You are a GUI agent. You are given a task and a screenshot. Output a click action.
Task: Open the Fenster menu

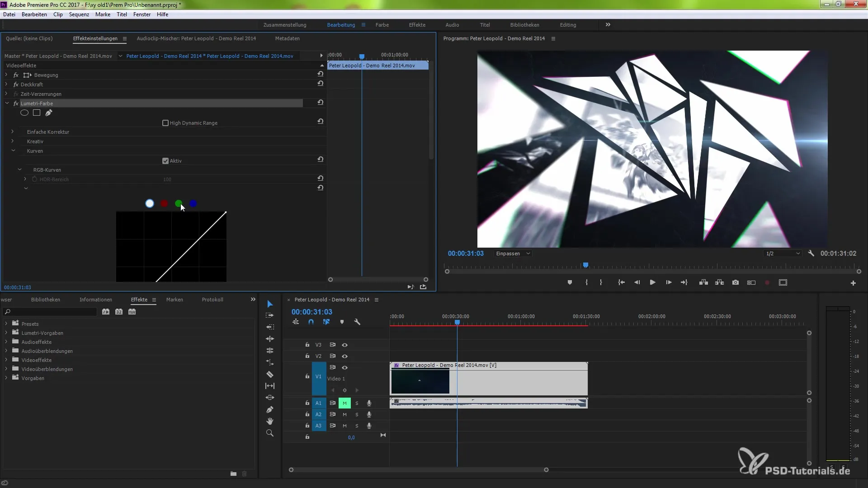(x=142, y=14)
